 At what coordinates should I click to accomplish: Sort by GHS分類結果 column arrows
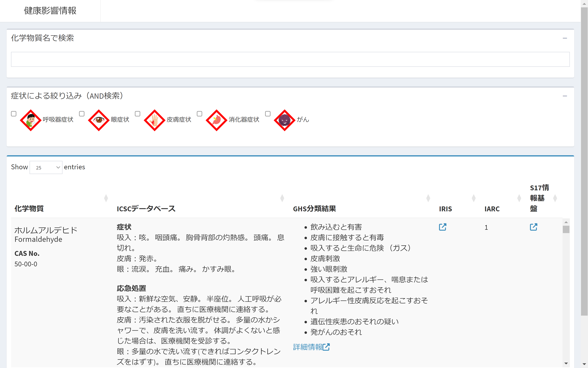click(x=428, y=198)
